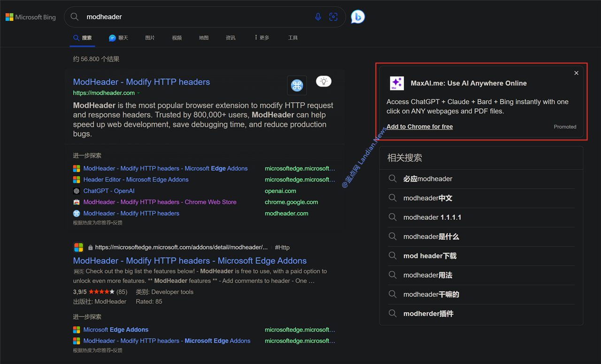Image resolution: width=601 pixels, height=364 pixels.
Task: Click the search input containing modheader
Action: click(188, 17)
